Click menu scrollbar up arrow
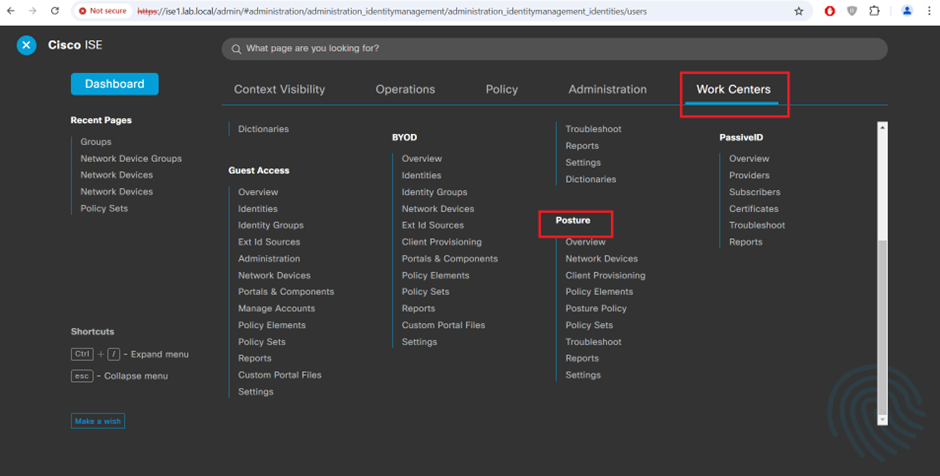The height and width of the screenshot is (476, 940). pyautogui.click(x=882, y=127)
